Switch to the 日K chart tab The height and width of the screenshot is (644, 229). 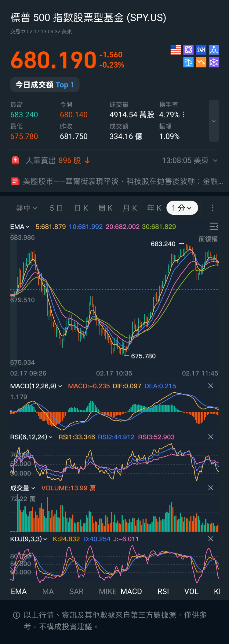81,208
